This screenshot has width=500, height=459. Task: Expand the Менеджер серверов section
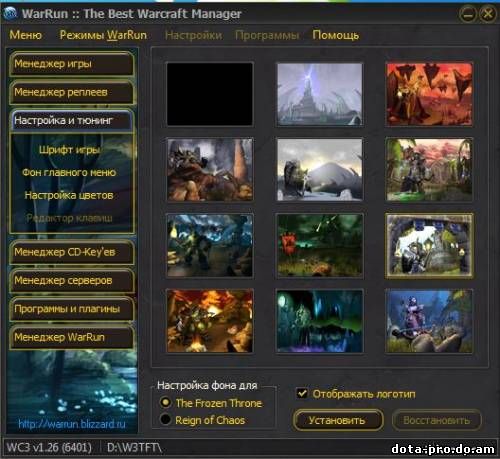[72, 281]
